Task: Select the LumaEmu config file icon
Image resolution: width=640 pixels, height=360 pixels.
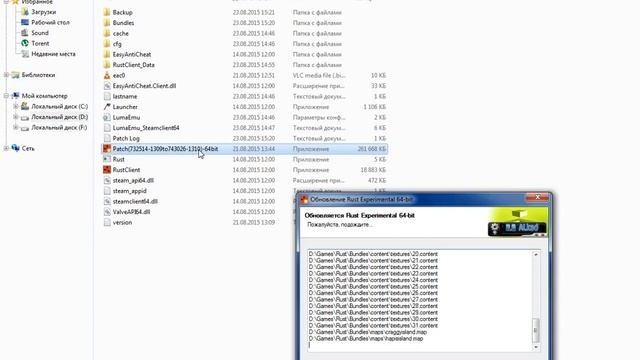Action: coord(107,117)
